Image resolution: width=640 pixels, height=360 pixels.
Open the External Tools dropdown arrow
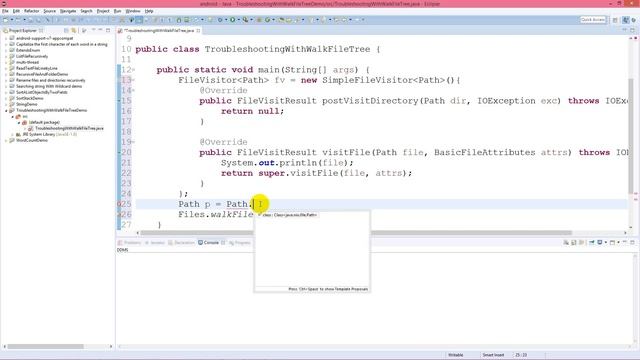click(251, 20)
